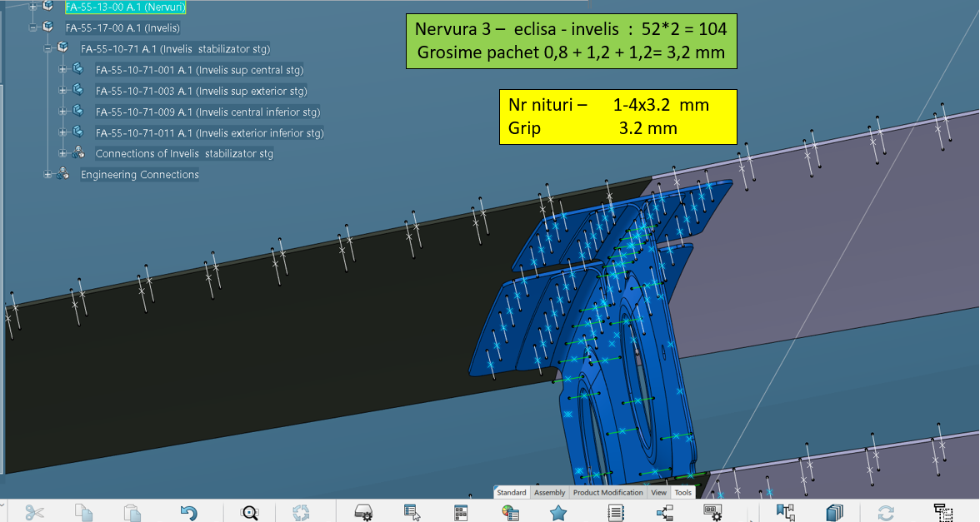The image size is (980, 522).
Task: Select Connections of Invelis stabilizator stg
Action: pos(184,154)
